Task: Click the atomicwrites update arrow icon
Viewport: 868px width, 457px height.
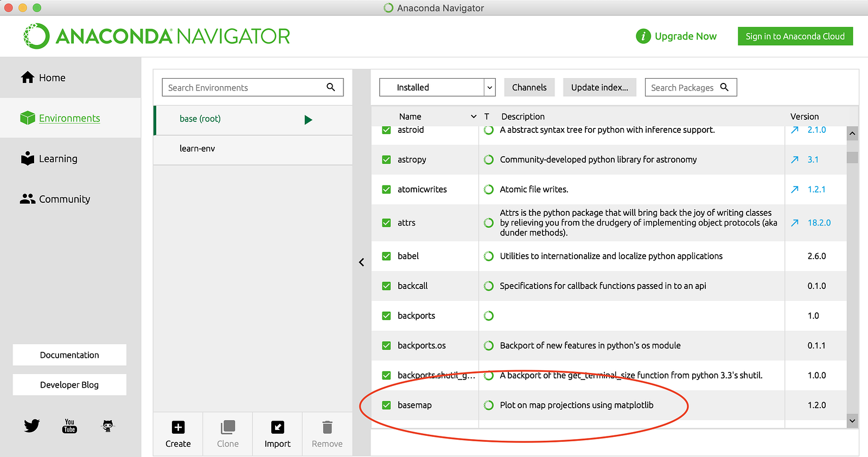Action: (x=795, y=189)
